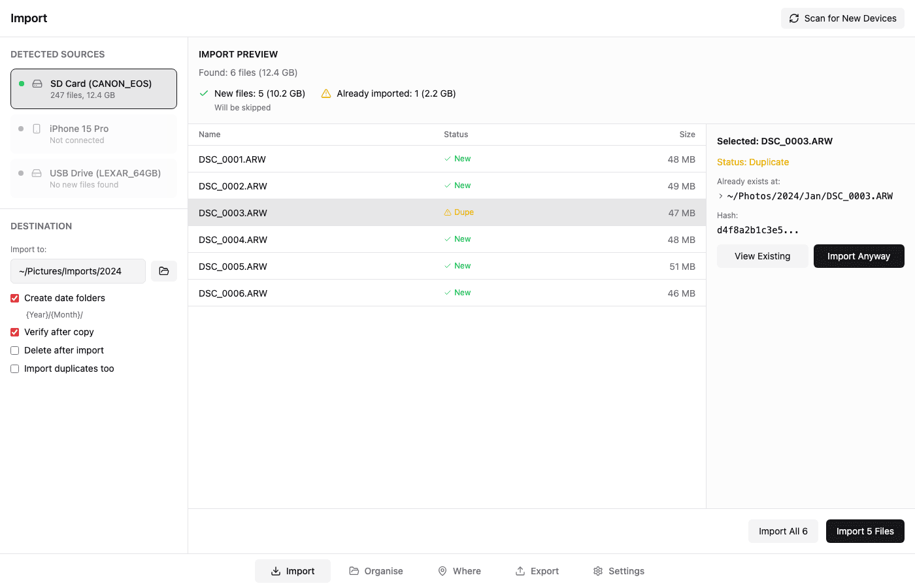915x588 pixels.
Task: Expand the existing file path chevron
Action: point(720,195)
